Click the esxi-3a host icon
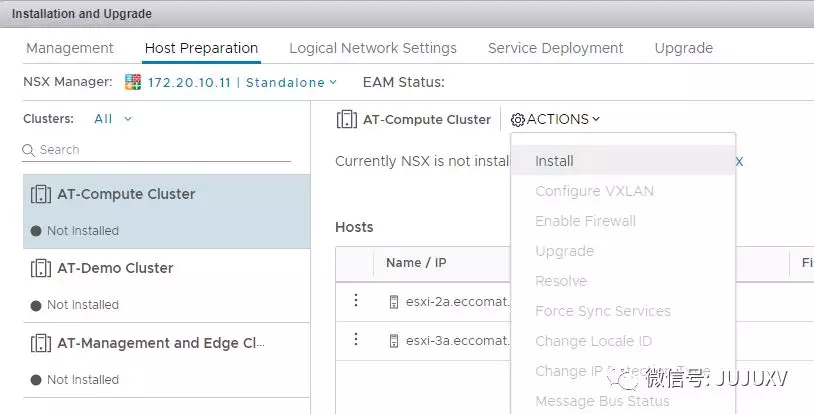This screenshot has height=414, width=814. (x=394, y=341)
